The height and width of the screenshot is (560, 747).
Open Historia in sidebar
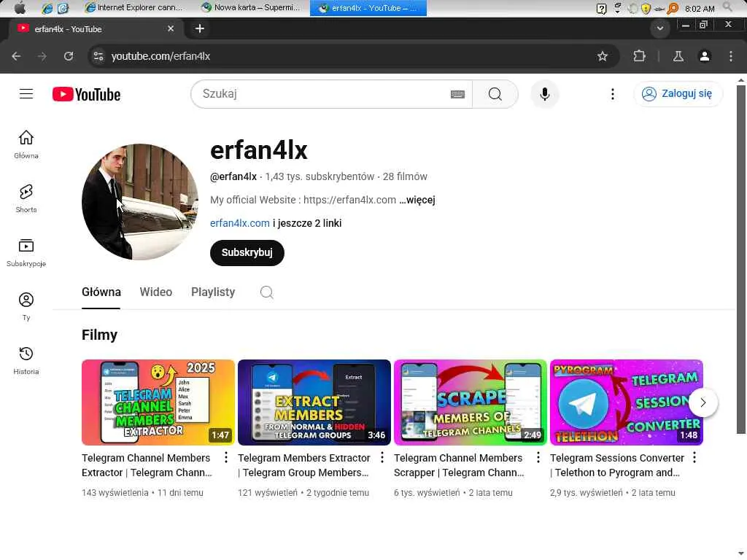pos(26,360)
